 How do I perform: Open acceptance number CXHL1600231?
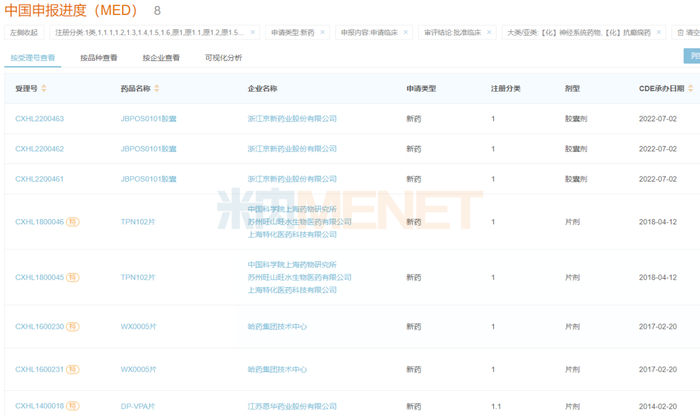pos(40,369)
